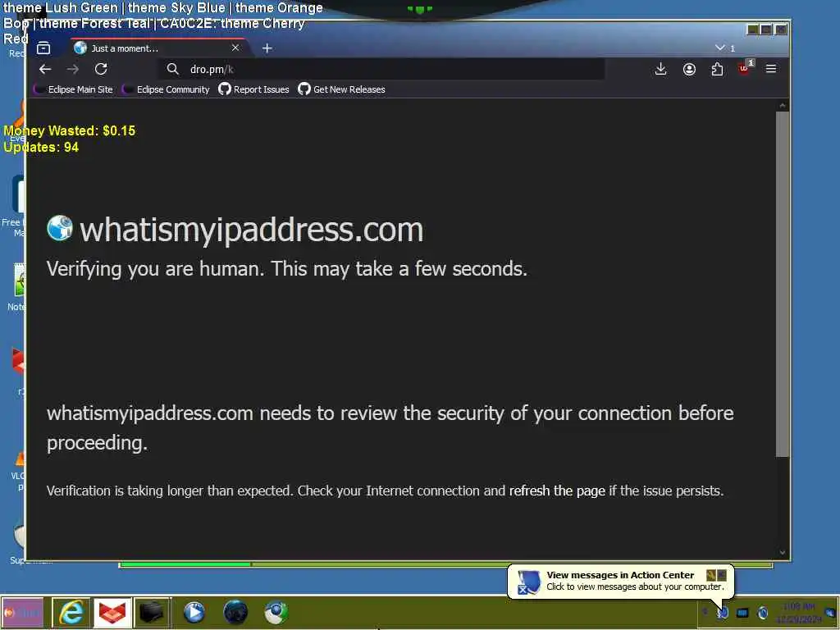The image size is (840, 630).
Task: Click the vertical scrollbar thumb
Action: coord(782,285)
